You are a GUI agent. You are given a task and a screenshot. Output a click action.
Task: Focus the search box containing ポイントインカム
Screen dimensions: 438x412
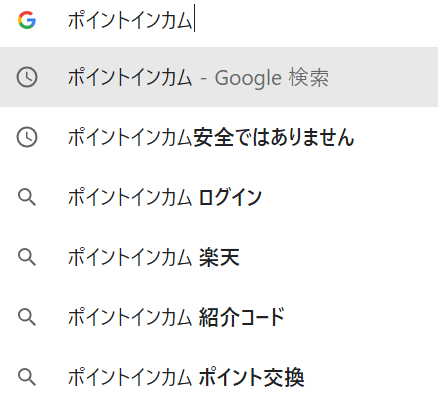pyautogui.click(x=219, y=21)
